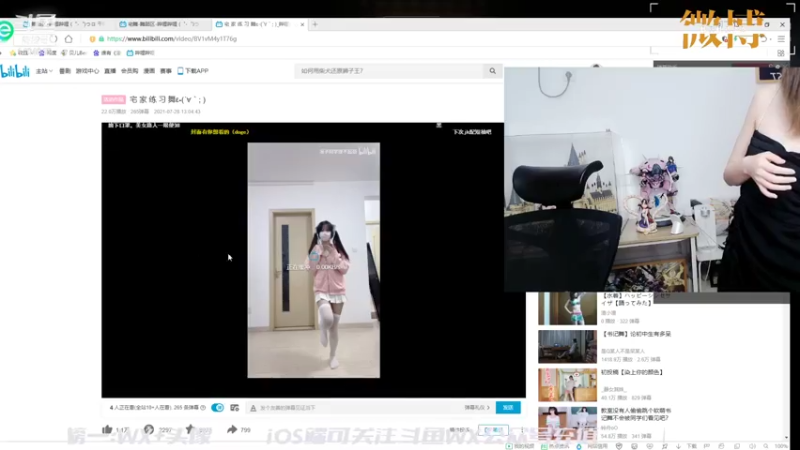This screenshot has width=800, height=450.
Task: Open danmaku font style A icon
Action: (x=253, y=408)
